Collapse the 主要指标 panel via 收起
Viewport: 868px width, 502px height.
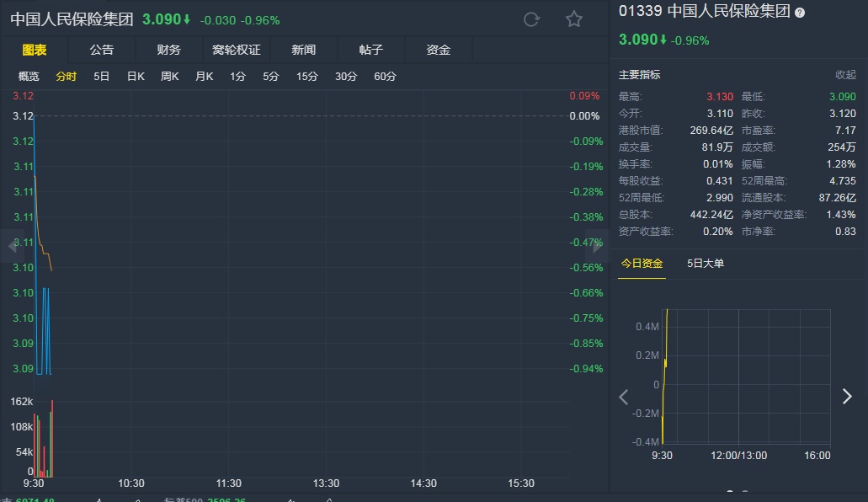click(845, 75)
